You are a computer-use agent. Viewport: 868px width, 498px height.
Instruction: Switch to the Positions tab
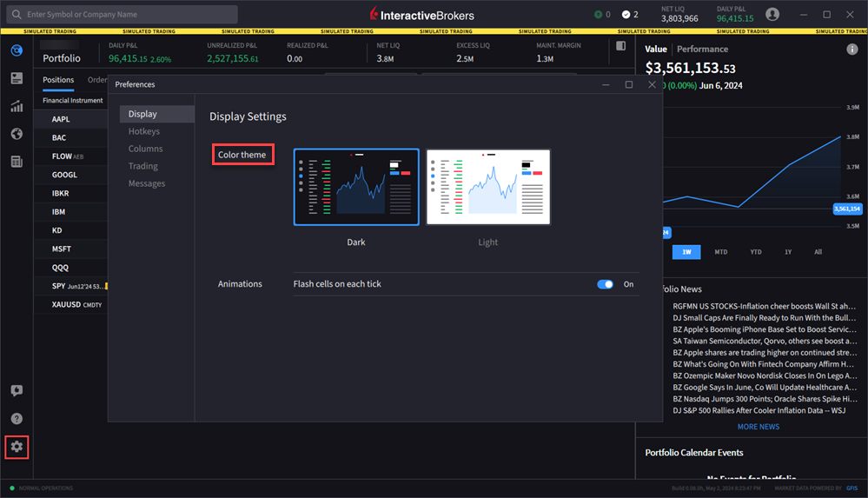click(58, 80)
